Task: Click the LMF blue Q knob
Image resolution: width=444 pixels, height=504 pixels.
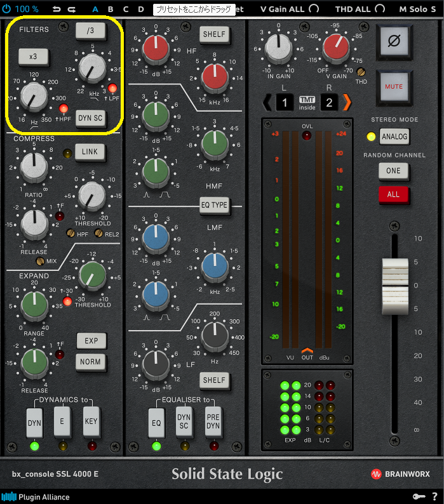Action: pyautogui.click(x=156, y=295)
